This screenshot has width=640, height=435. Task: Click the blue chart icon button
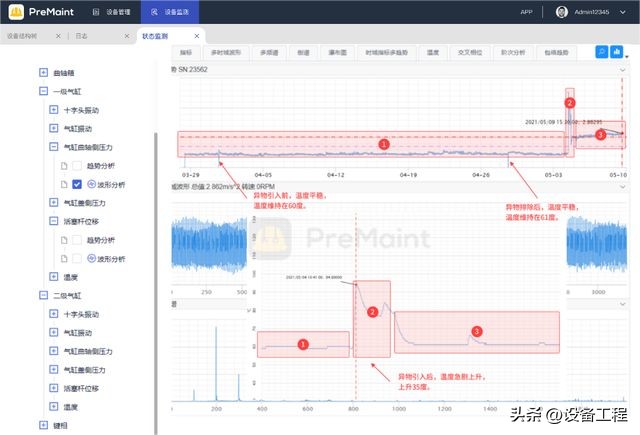pyautogui.click(x=616, y=52)
